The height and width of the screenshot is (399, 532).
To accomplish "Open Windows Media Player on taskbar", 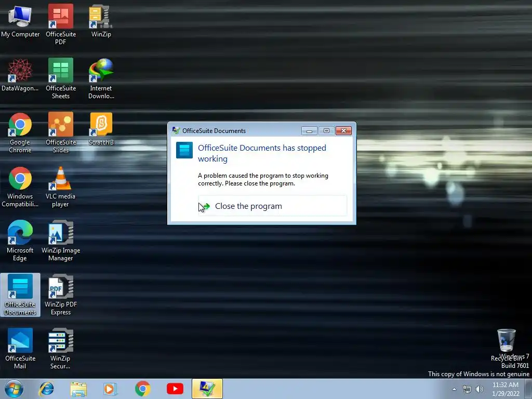I will tap(110, 389).
